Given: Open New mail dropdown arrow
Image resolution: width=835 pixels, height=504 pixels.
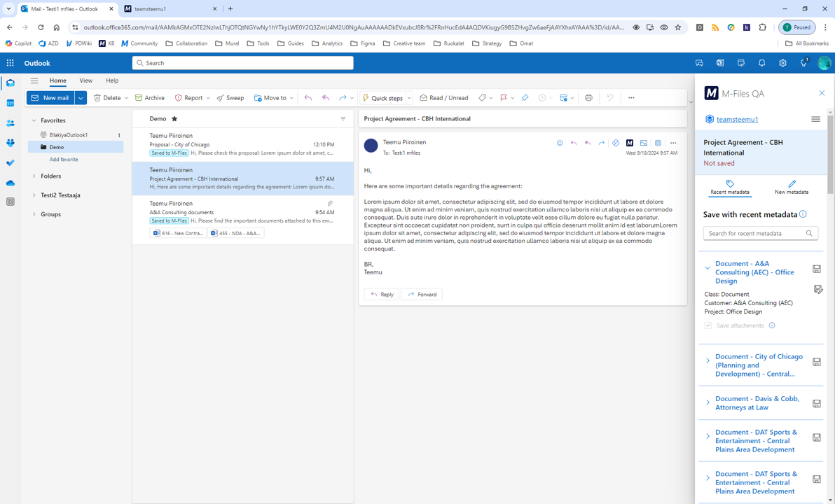Looking at the screenshot, I should (81, 98).
